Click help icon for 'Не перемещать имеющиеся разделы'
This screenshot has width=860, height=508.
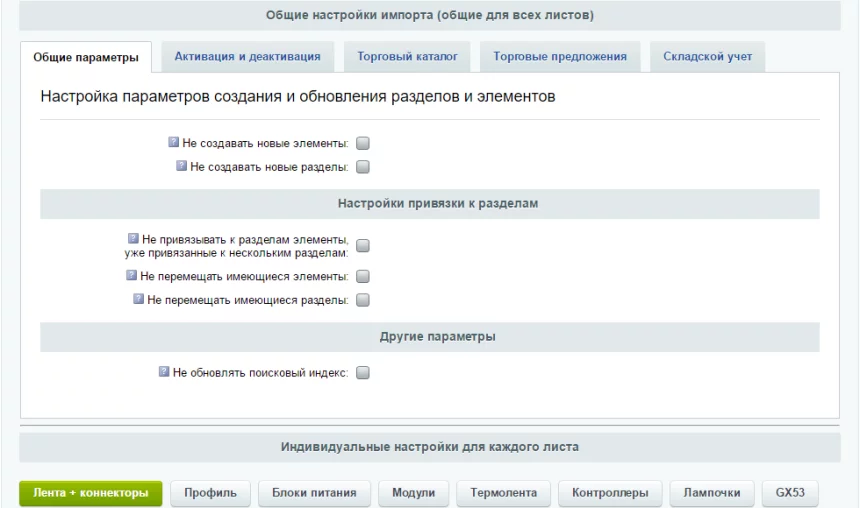[139, 299]
